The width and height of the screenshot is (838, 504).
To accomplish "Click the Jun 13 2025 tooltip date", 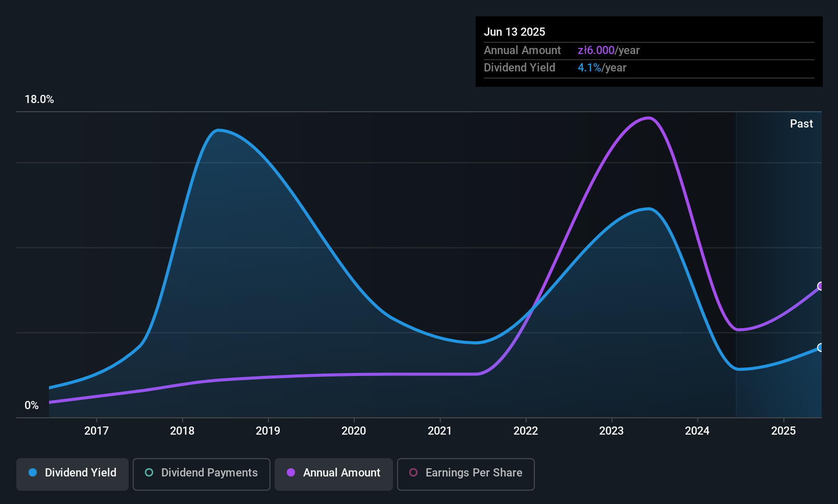I will pyautogui.click(x=514, y=32).
